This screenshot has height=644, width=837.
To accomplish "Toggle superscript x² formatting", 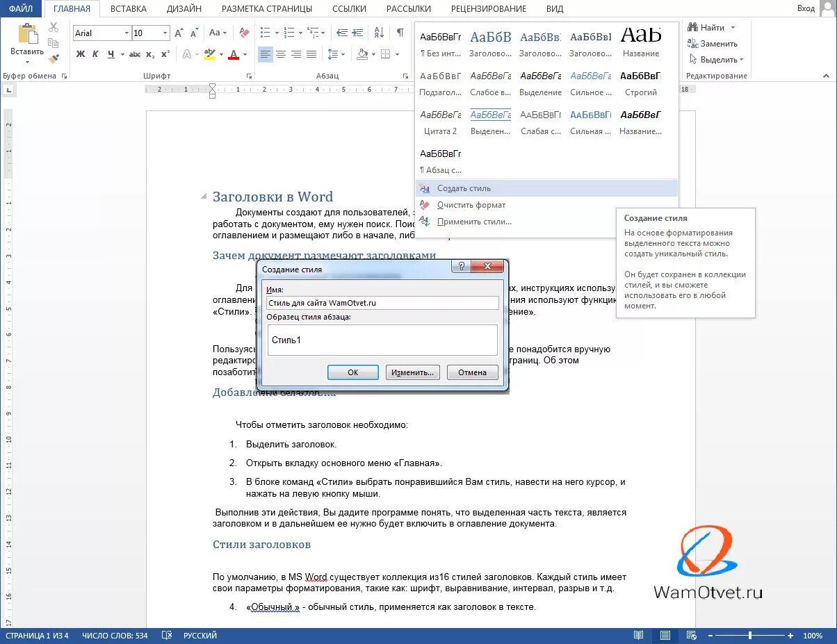I will tap(165, 54).
